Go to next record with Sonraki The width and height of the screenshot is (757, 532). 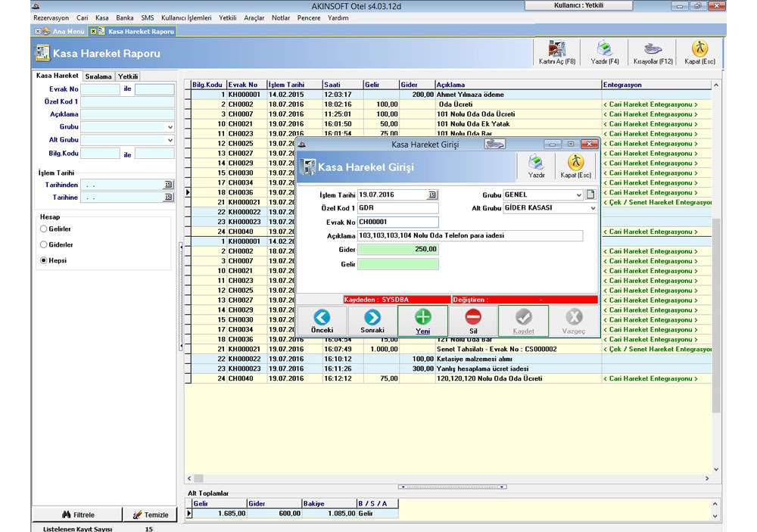(372, 321)
